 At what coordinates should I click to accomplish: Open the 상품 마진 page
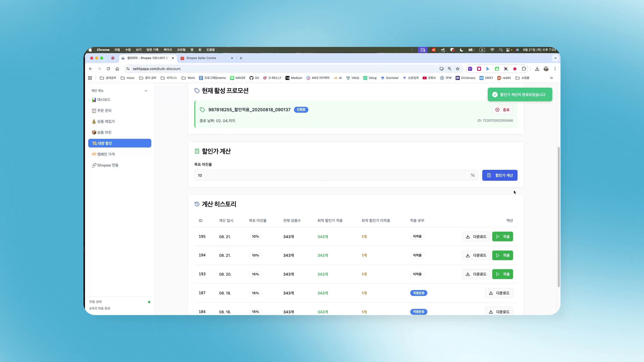[104, 132]
